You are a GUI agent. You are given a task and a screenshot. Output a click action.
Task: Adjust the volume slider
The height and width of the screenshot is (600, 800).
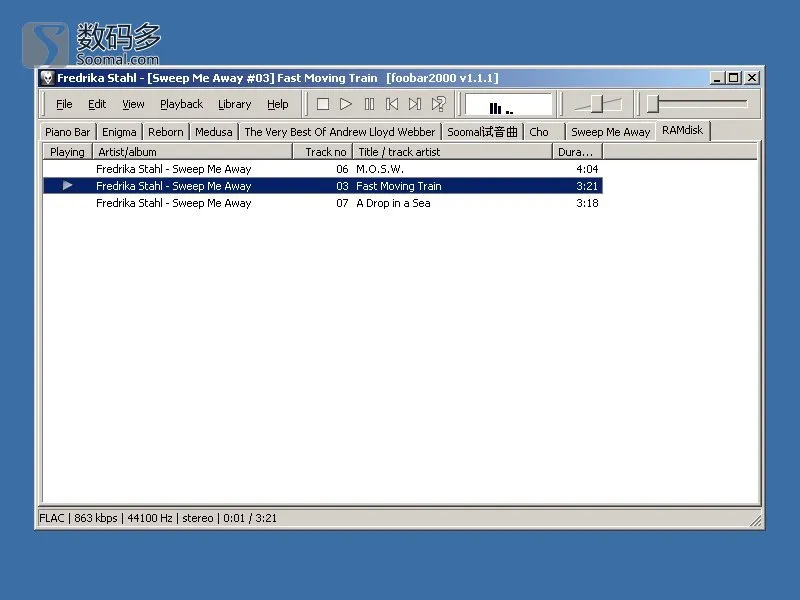coord(597,104)
